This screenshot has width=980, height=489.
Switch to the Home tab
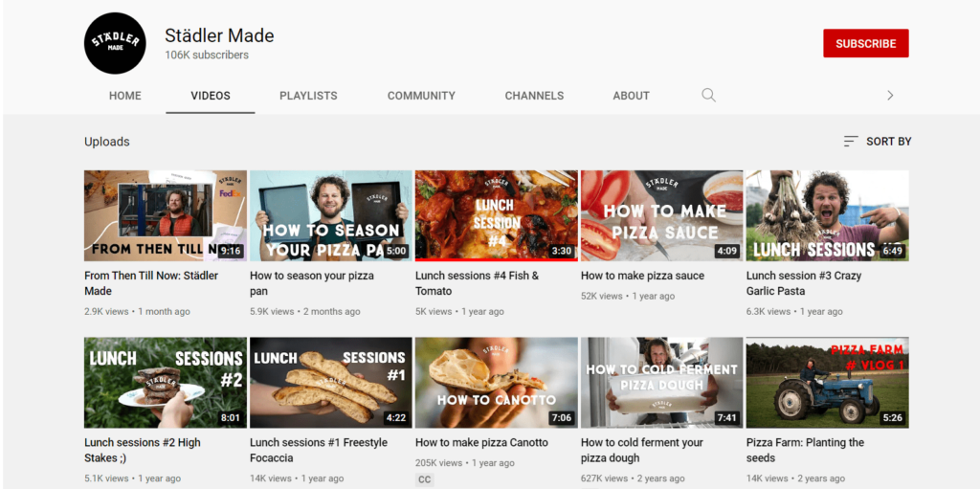125,96
